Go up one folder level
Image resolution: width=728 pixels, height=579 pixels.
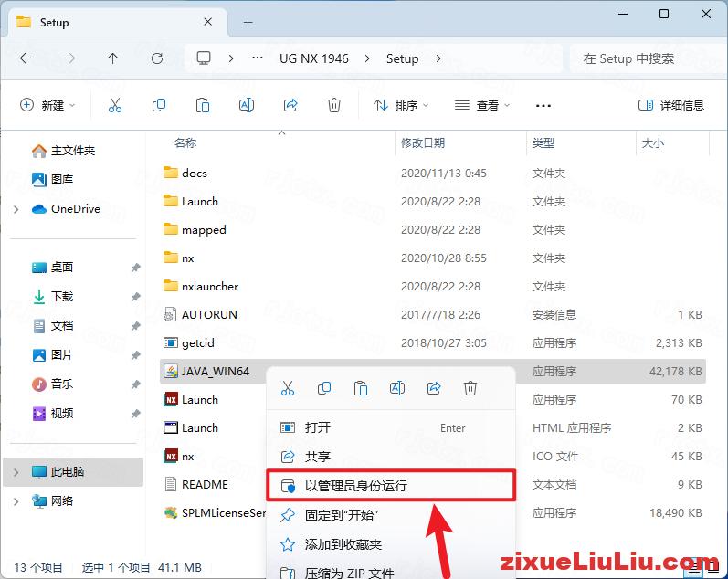[x=113, y=58]
